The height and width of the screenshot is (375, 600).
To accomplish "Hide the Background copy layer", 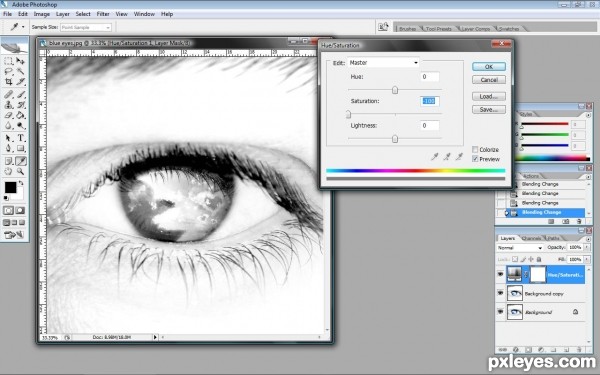I will tap(500, 293).
